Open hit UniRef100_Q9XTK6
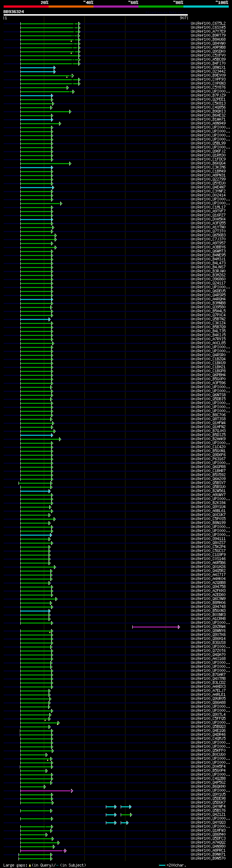Screen dimensions: 232x868 click(208, 634)
